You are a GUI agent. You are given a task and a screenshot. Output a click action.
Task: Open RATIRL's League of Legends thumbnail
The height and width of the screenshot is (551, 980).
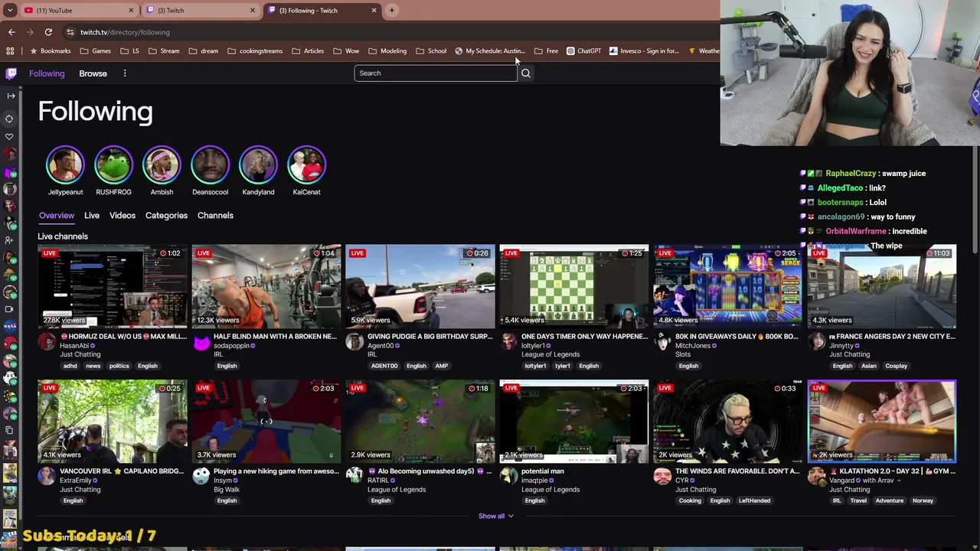(420, 422)
